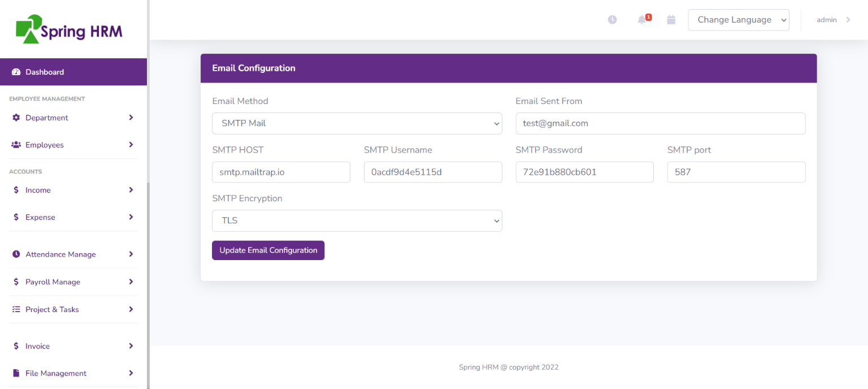
Task: Focus the SMTP HOST input field
Action: coord(281,172)
